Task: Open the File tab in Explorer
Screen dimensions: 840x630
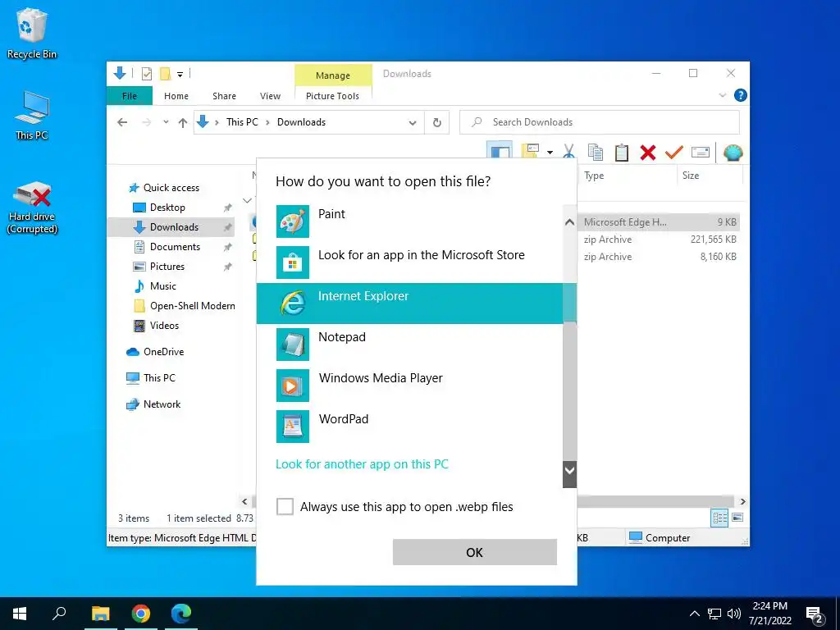Action: (130, 96)
